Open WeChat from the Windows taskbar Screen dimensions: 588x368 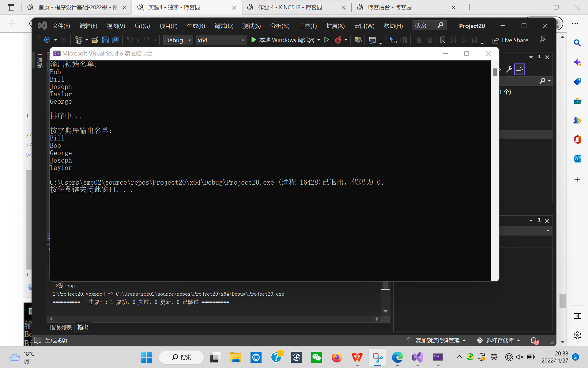coord(316,357)
